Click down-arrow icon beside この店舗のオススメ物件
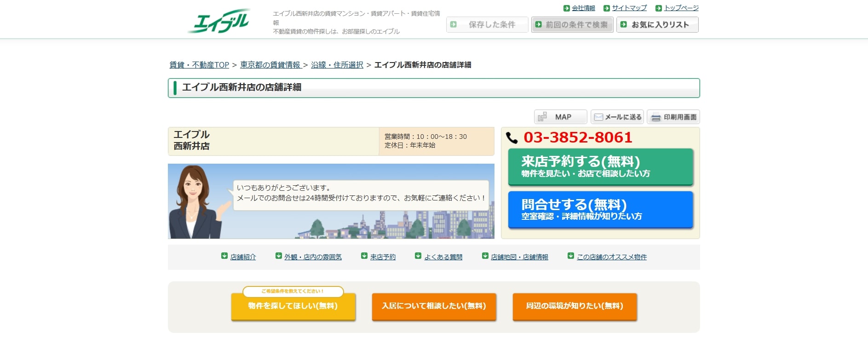The height and width of the screenshot is (337, 868). 571,256
